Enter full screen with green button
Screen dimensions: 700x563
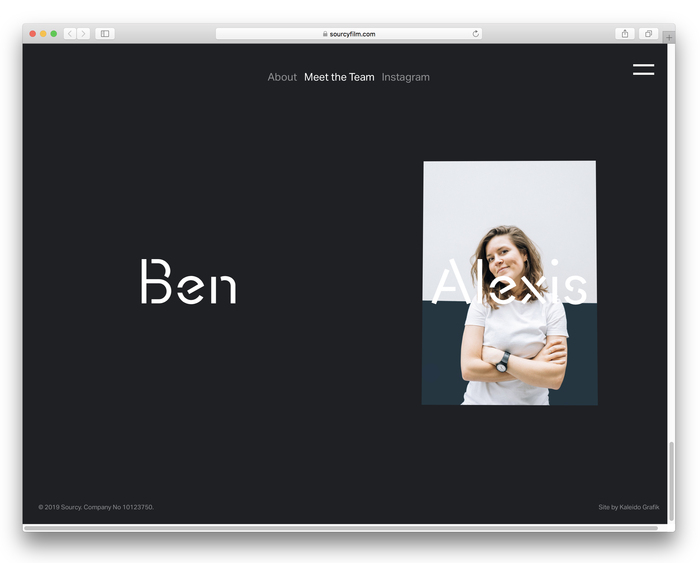[x=54, y=34]
